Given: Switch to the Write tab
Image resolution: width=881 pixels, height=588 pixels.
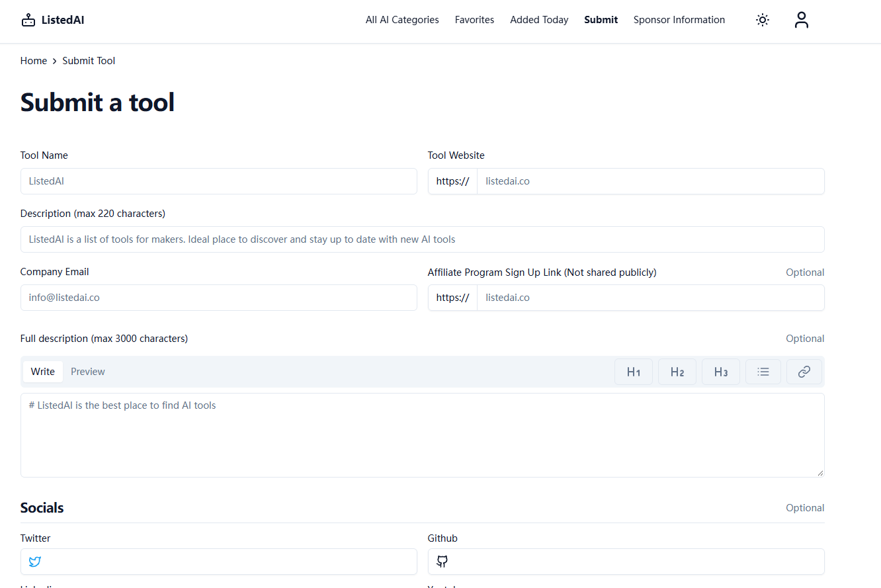Looking at the screenshot, I should tap(43, 372).
